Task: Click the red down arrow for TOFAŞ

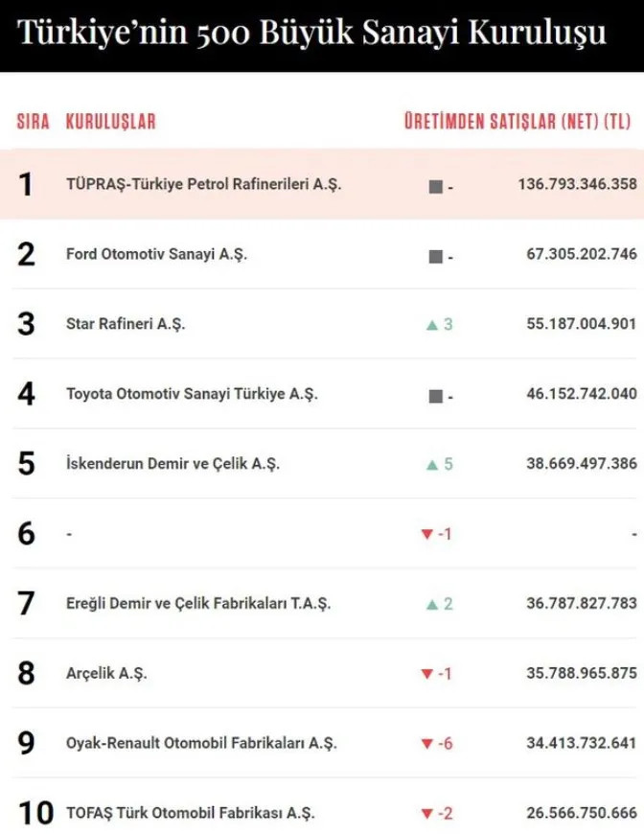Action: coord(427,814)
